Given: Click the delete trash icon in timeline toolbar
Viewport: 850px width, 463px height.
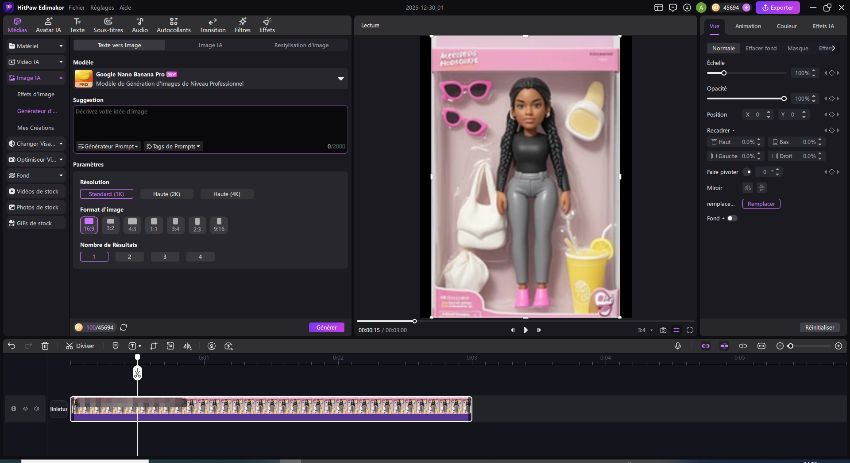Looking at the screenshot, I should pos(45,346).
